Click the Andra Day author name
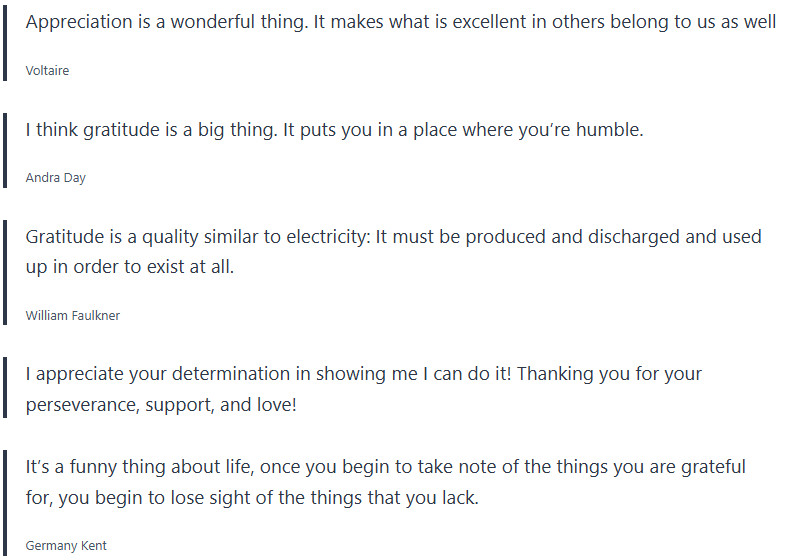 (56, 178)
